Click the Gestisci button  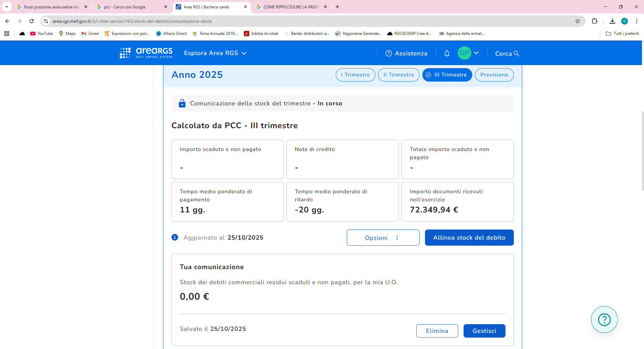484,331
